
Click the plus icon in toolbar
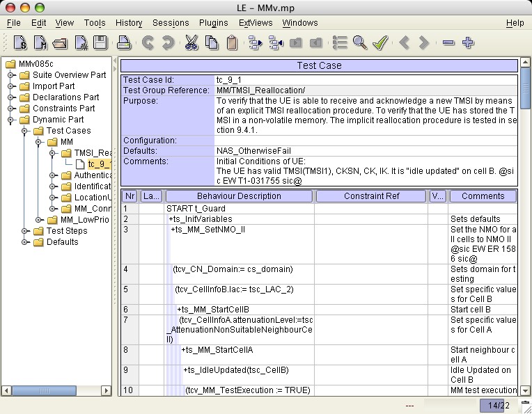[468, 43]
